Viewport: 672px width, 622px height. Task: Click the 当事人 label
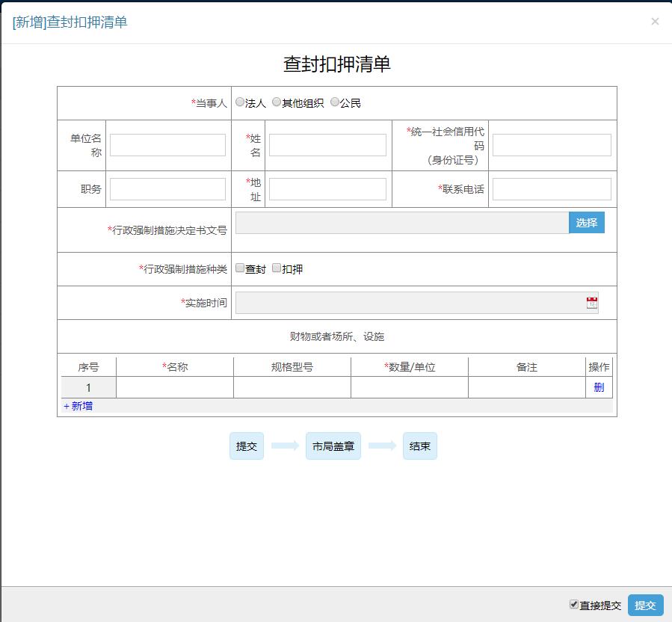(209, 103)
